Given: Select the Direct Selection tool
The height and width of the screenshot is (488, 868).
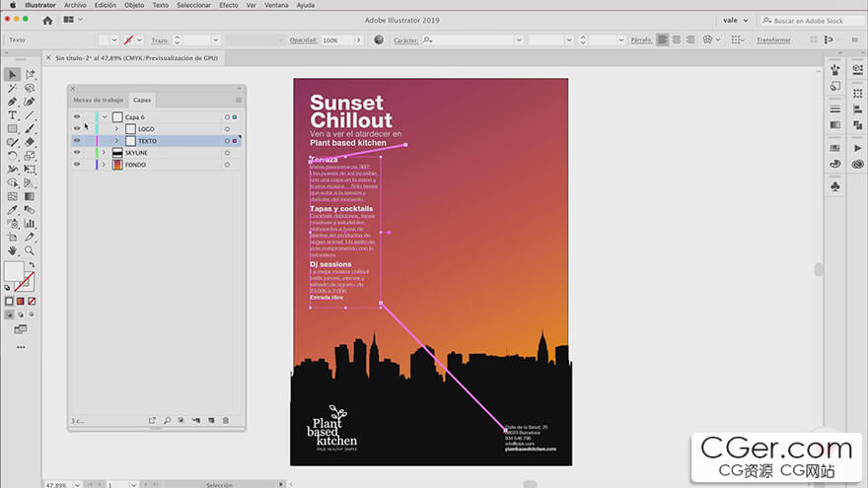Looking at the screenshot, I should coord(30,75).
